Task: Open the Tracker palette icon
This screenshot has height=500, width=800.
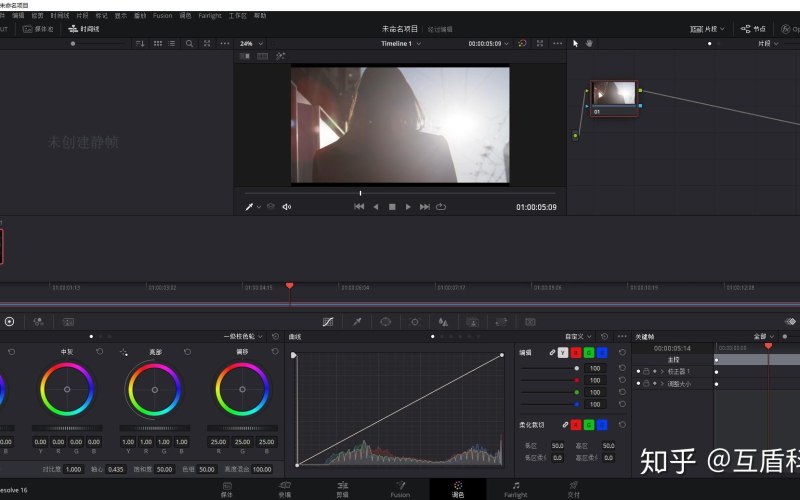Action: click(x=415, y=322)
